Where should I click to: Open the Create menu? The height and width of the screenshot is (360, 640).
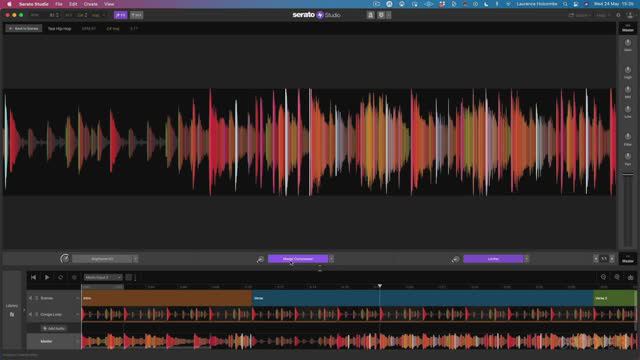pos(91,4)
